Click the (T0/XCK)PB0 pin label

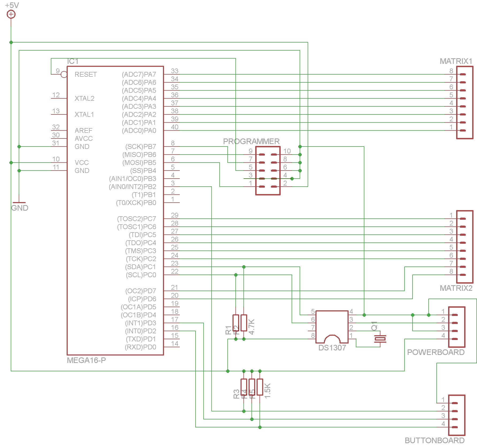point(136,203)
